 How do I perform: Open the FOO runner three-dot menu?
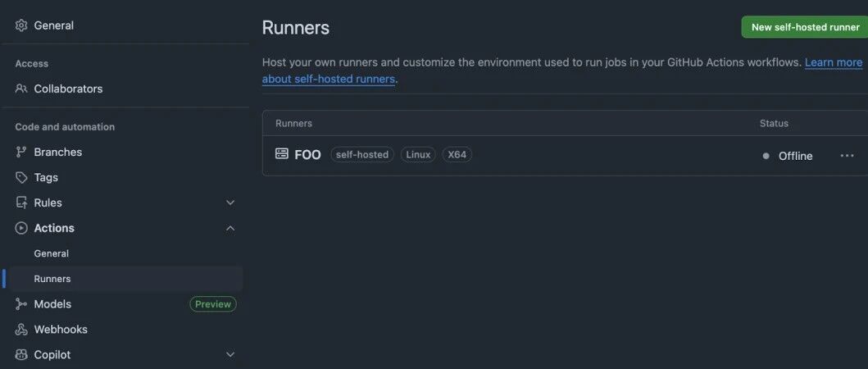click(x=847, y=156)
